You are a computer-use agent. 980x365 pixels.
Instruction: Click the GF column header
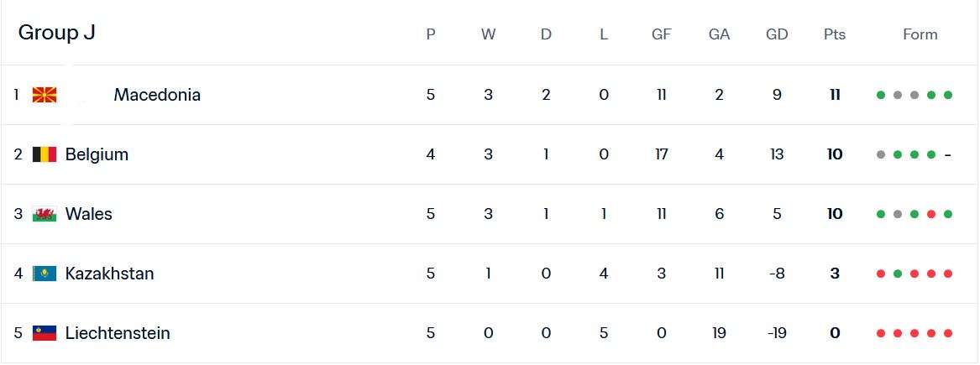pyautogui.click(x=662, y=34)
